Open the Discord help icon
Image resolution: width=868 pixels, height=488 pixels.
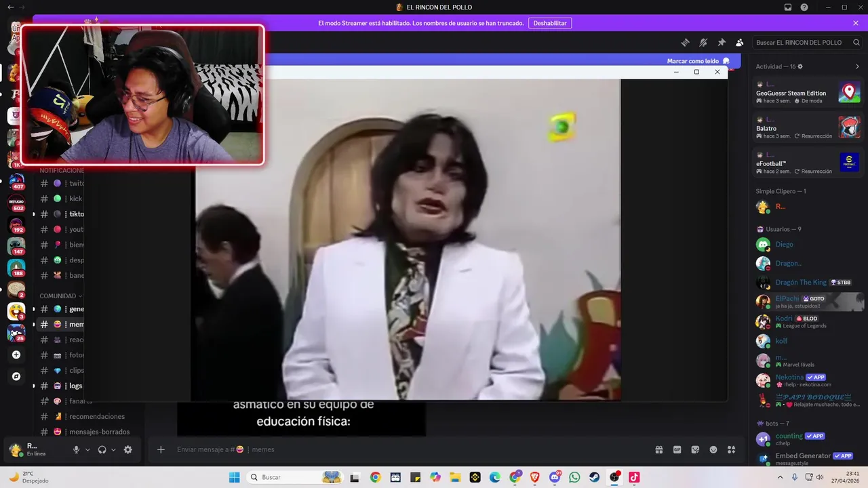pos(804,7)
